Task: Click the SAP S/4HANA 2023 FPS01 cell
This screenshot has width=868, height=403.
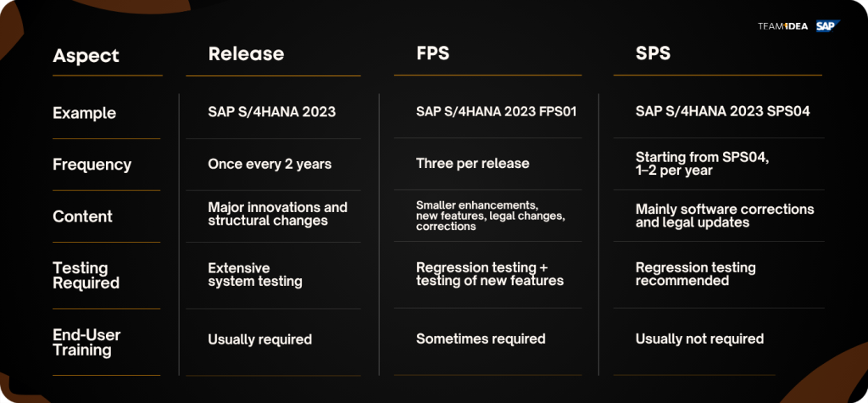Action: [497, 111]
